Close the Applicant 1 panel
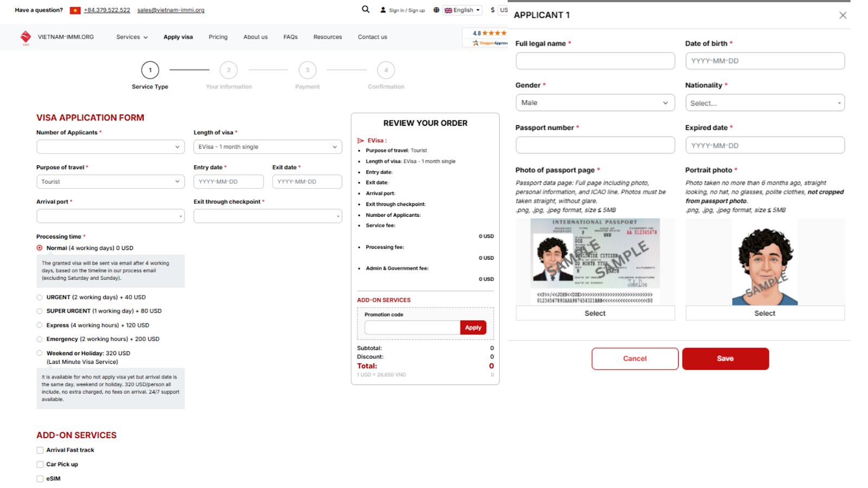Screen dimensions: 868x488 pos(843,15)
